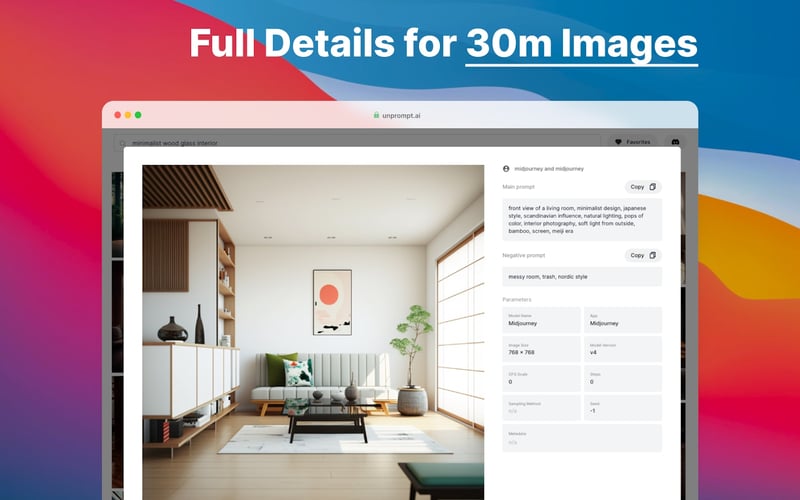This screenshot has width=800, height=500.
Task: Open the Discord icon link
Action: coord(675,142)
